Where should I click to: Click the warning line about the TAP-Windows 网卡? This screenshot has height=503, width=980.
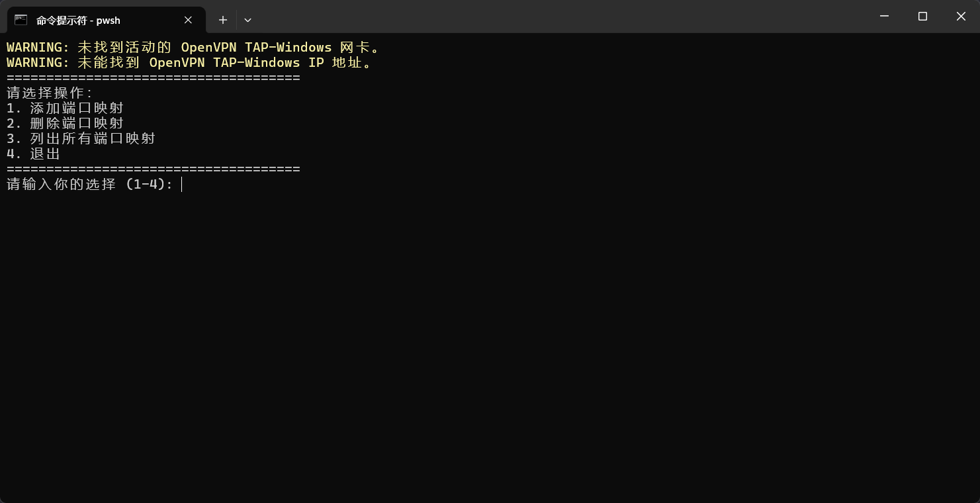pyautogui.click(x=193, y=48)
